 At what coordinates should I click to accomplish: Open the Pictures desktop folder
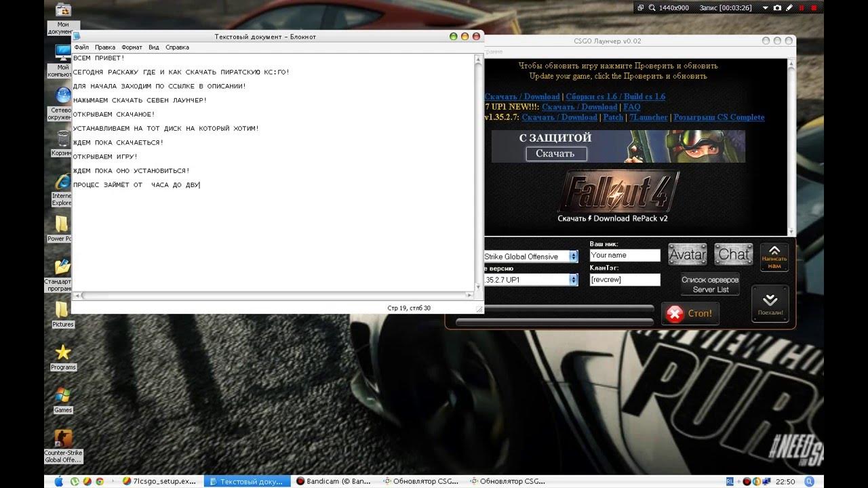pyautogui.click(x=62, y=314)
